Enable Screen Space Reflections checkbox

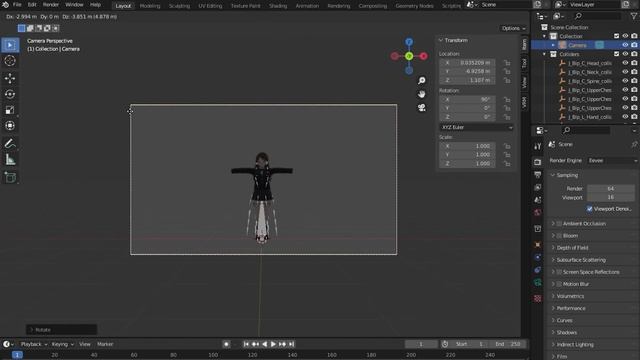(x=559, y=272)
